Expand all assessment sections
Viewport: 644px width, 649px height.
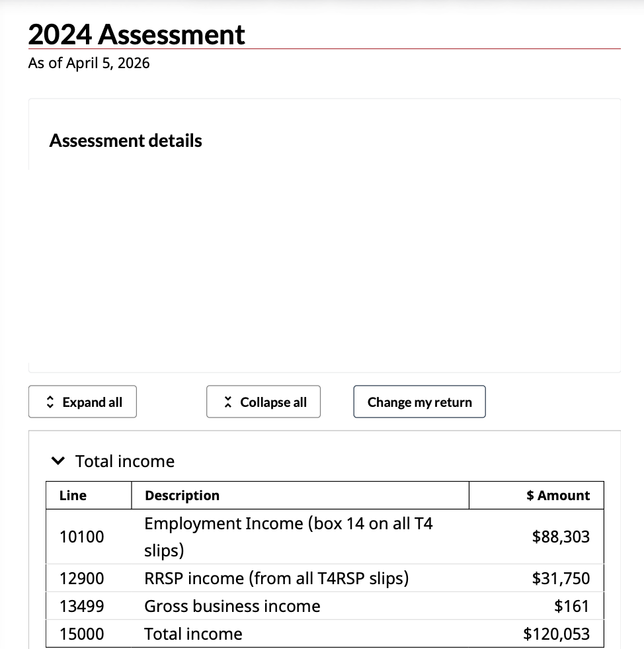(82, 402)
